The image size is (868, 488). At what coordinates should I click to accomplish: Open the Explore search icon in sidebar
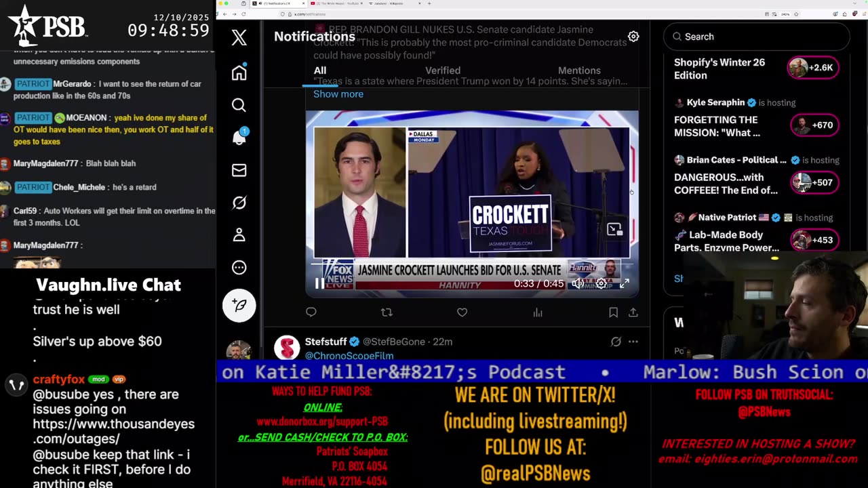(239, 105)
